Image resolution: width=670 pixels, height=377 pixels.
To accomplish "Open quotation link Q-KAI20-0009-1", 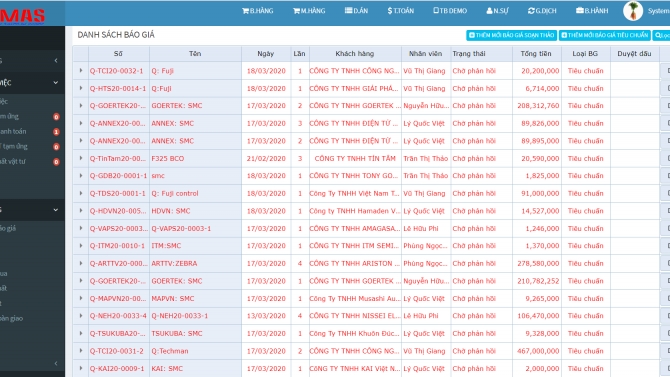I will [117, 368].
